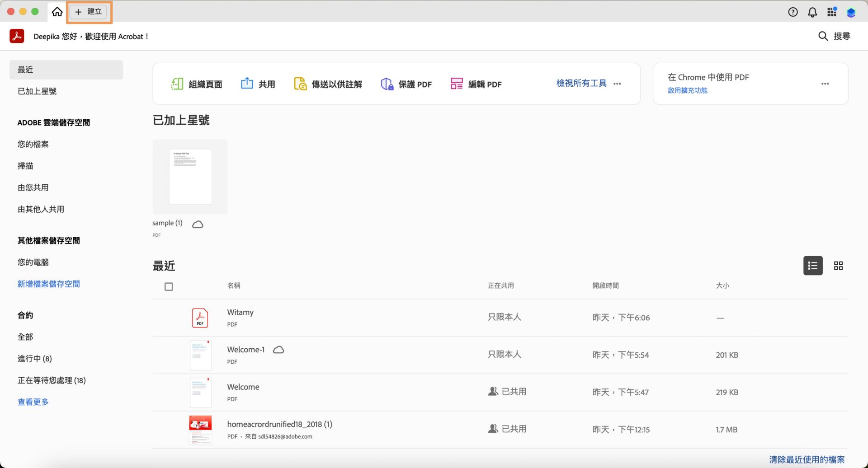The height and width of the screenshot is (468, 868).
Task: Open the 編輯 PDF tool
Action: pos(476,84)
